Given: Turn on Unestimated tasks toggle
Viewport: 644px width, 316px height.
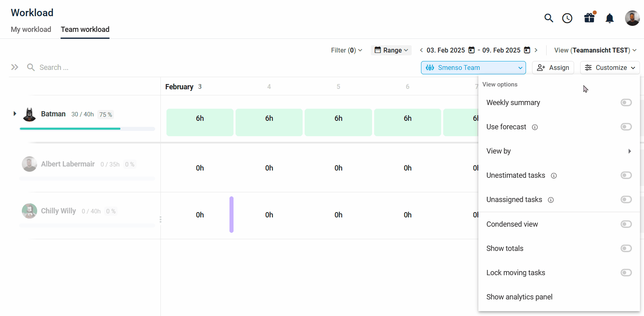Looking at the screenshot, I should tap(626, 175).
